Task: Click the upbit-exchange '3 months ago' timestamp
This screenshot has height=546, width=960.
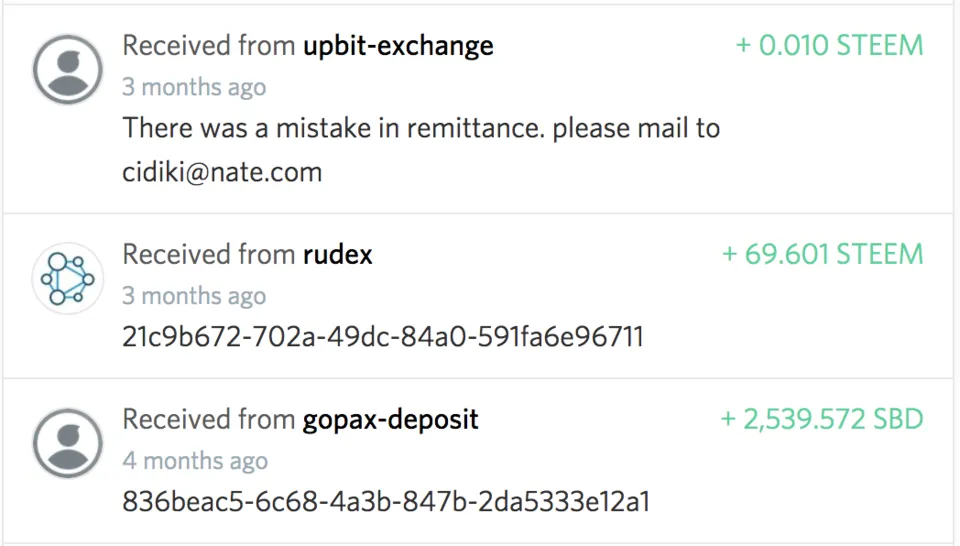Action: (194, 87)
